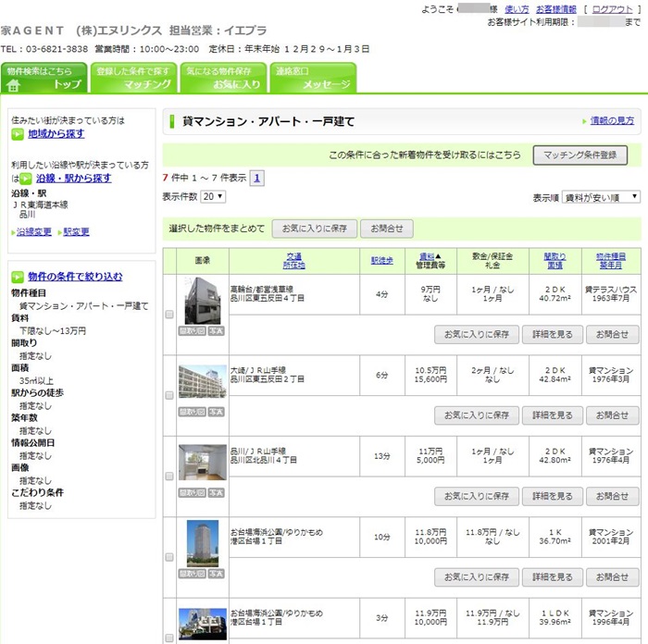Open お客様情報 link in header

point(556,9)
